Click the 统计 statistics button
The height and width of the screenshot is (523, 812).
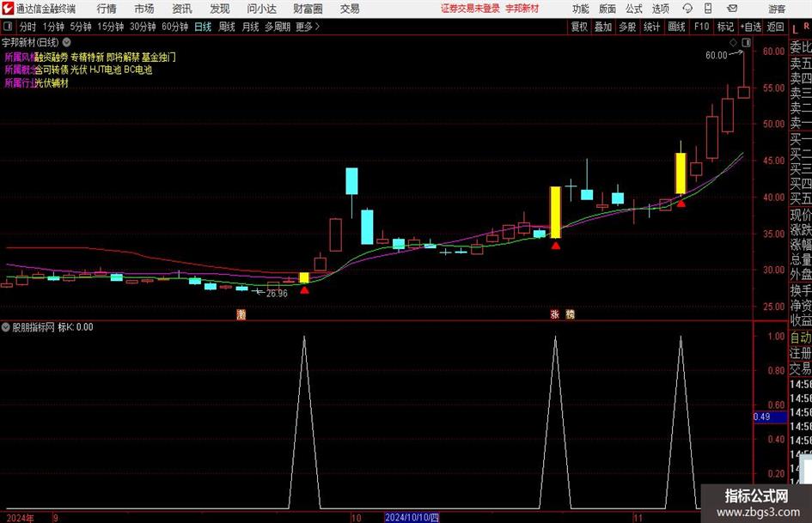coord(652,27)
